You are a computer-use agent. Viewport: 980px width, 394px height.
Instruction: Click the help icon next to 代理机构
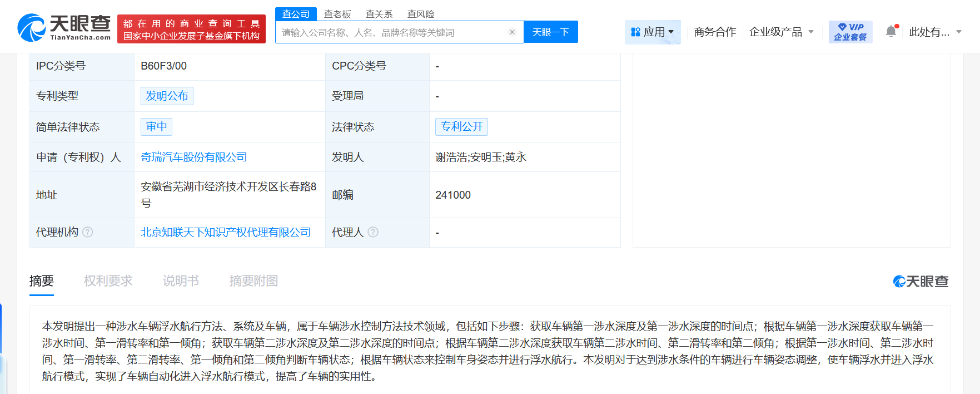point(88,232)
